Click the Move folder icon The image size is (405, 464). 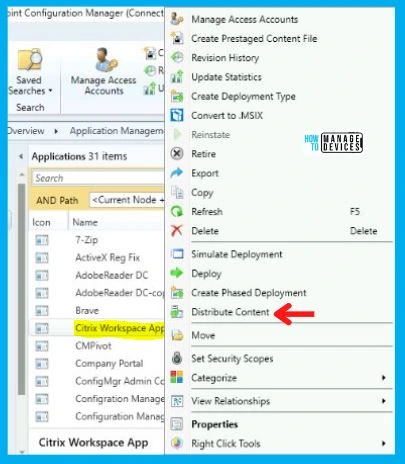pyautogui.click(x=177, y=335)
